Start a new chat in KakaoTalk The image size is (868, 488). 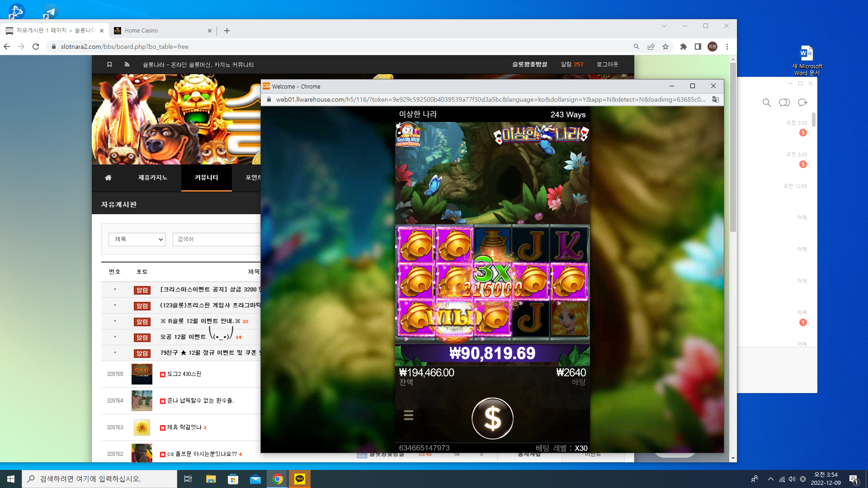pyautogui.click(x=803, y=103)
